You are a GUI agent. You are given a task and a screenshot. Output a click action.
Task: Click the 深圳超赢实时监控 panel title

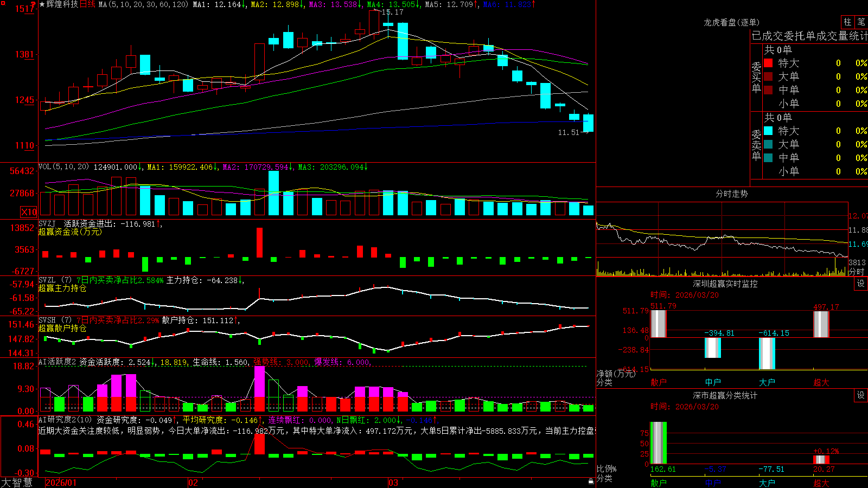click(x=725, y=284)
